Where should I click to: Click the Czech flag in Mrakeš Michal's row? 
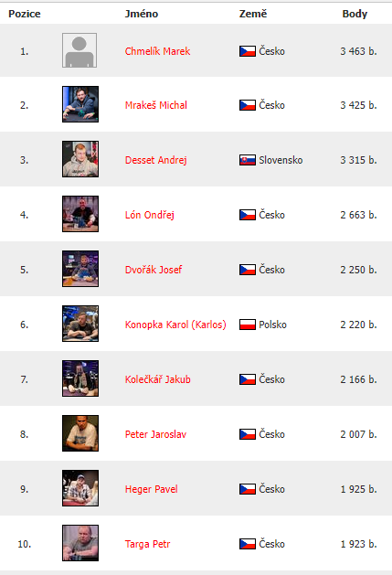[x=248, y=105]
